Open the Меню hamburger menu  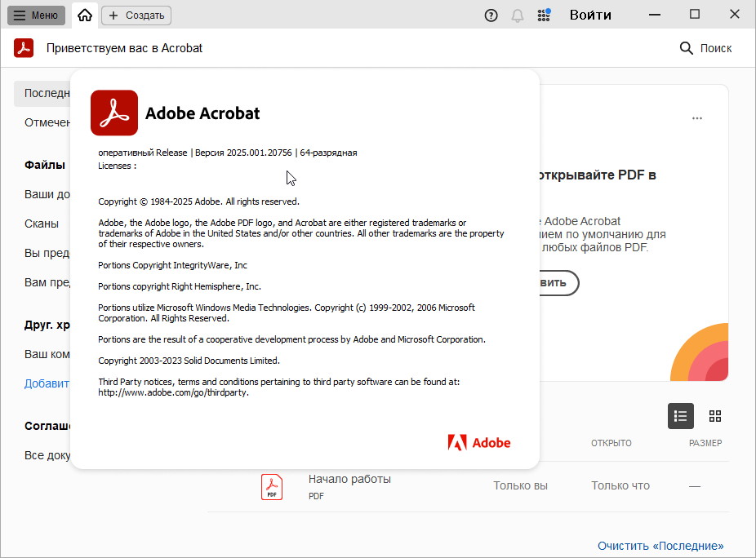36,15
